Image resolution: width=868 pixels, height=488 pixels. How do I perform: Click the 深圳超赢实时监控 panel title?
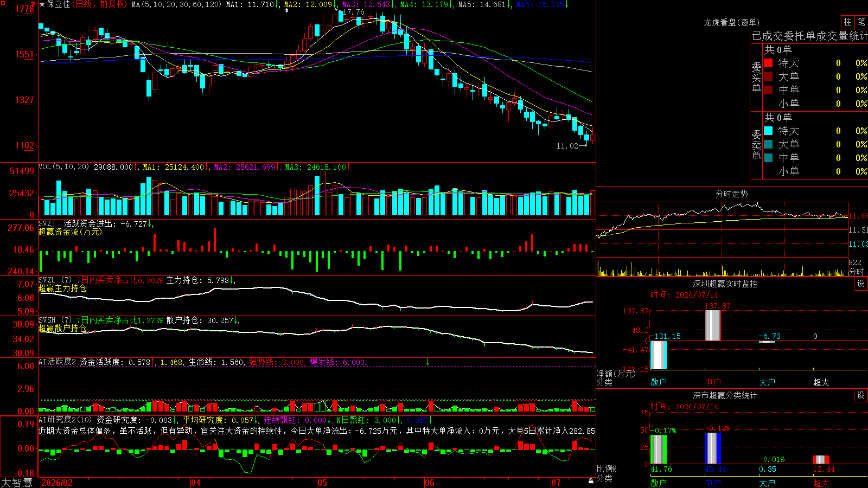[x=725, y=284]
